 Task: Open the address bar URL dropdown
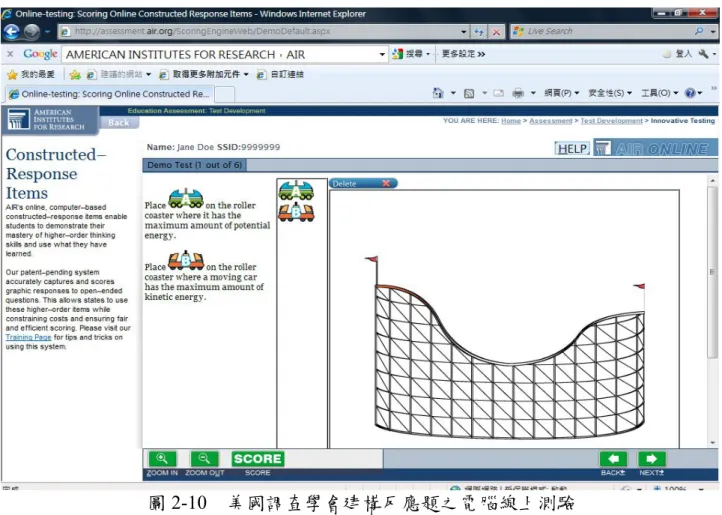[464, 32]
